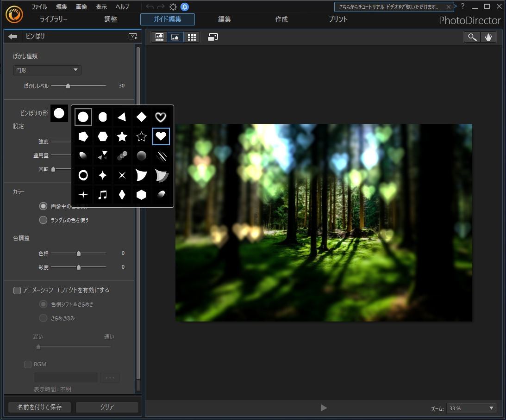The image size is (506, 420).
Task: Open the 画像 menu
Action: pos(81,7)
